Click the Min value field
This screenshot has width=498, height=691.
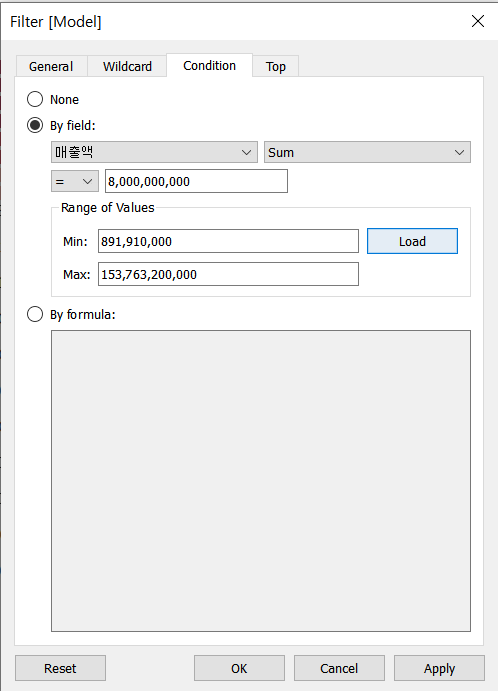[x=228, y=241]
